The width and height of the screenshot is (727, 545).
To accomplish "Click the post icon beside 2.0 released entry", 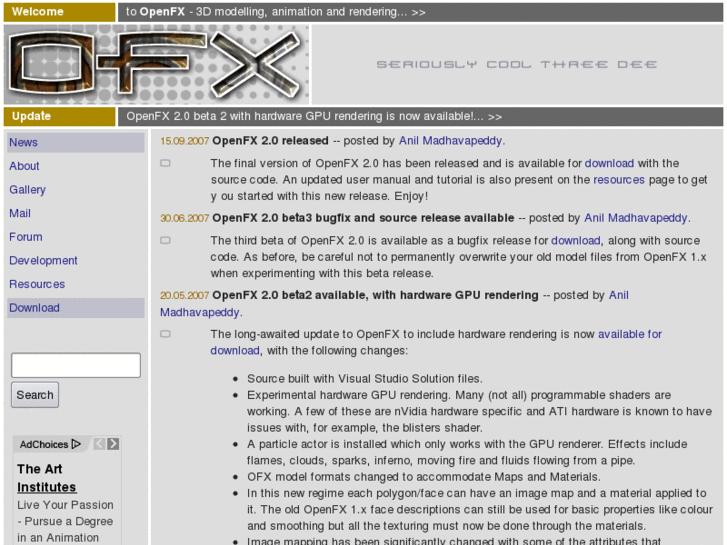I will coord(165,163).
